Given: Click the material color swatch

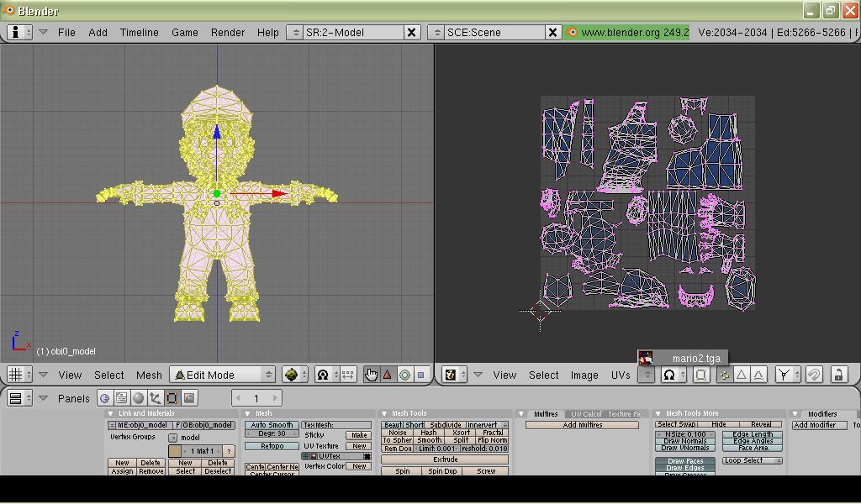Looking at the screenshot, I should 175,451.
